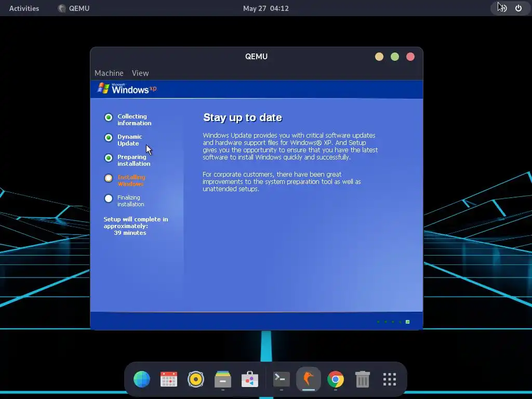
Task: Click the volume icon in system tray
Action: (503, 8)
